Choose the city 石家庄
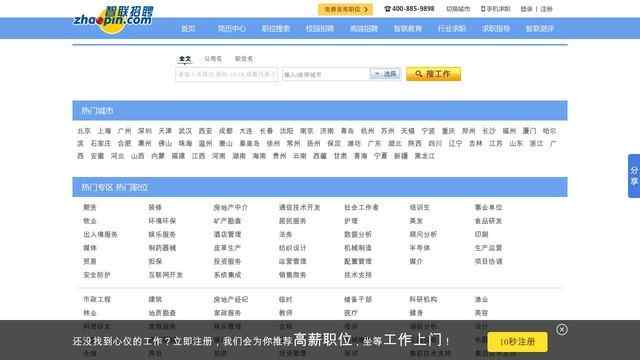Image resolution: width=640 pixels, height=360 pixels. (x=101, y=144)
